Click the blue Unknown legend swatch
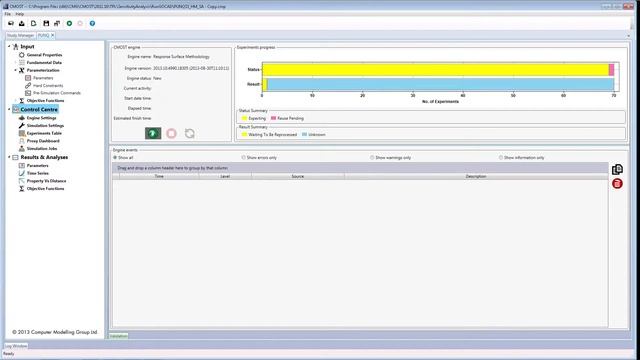This screenshot has width=640, height=360. [304, 135]
